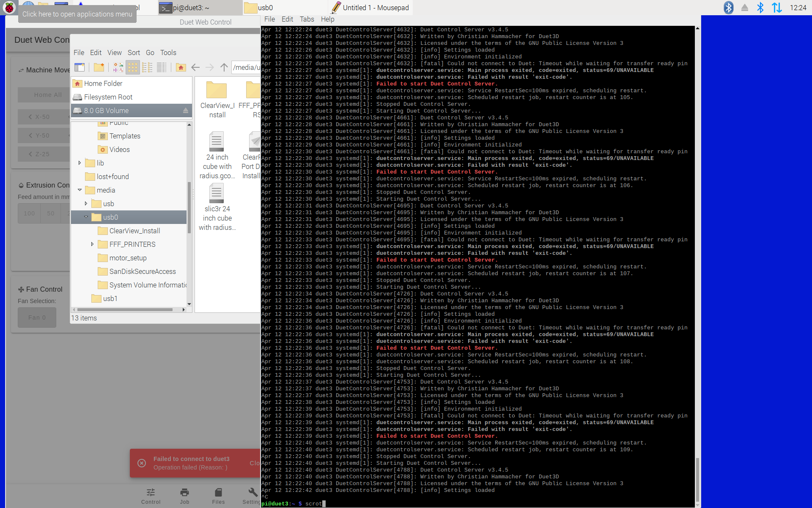Collapse the media folder in tree
This screenshot has height=508, width=812.
point(80,190)
